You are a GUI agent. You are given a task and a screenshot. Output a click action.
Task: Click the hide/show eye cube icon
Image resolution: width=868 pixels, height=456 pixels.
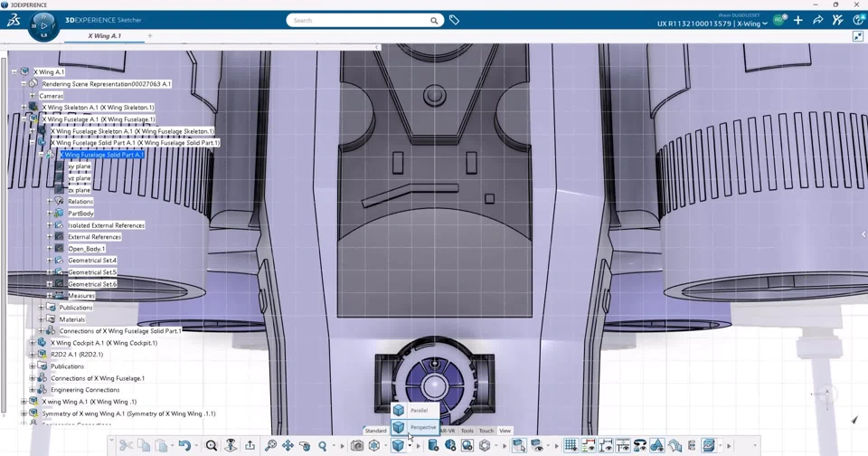coord(536,445)
